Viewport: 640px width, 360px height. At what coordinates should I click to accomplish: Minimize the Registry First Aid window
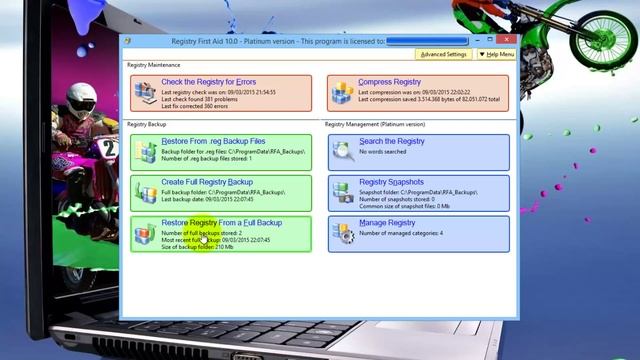click(478, 40)
